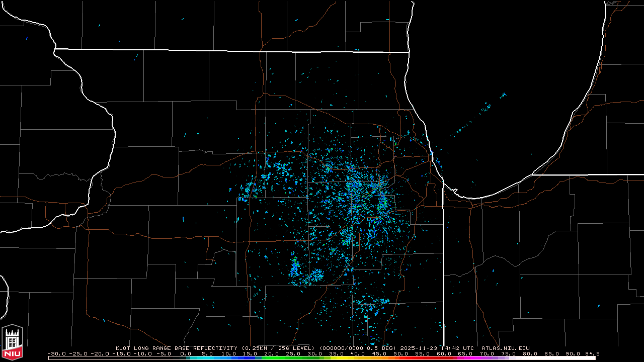Click the 0.25KM / 256 LEVEL text
Screen dimensions: 644x362
[278, 348]
